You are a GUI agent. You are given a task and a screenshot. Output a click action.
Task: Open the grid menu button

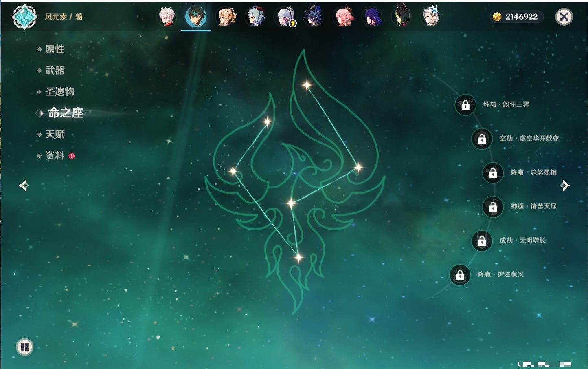24,347
